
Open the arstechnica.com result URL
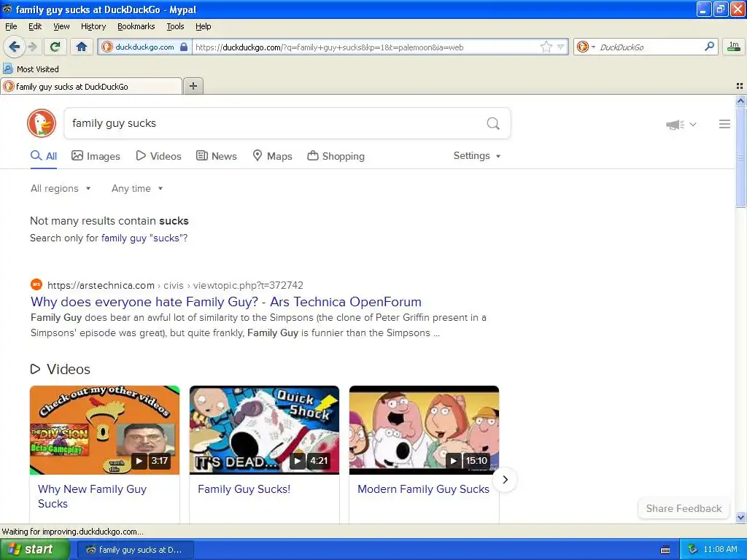coord(175,285)
